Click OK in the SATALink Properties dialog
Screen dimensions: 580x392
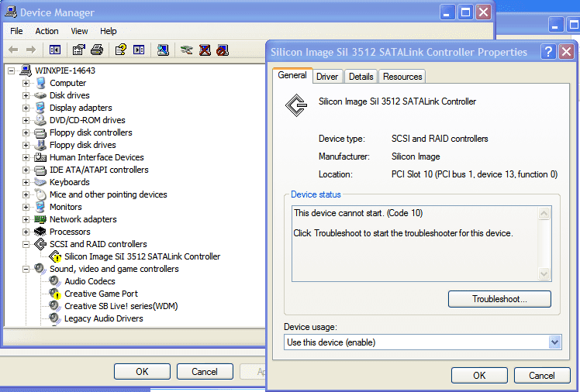coord(479,376)
